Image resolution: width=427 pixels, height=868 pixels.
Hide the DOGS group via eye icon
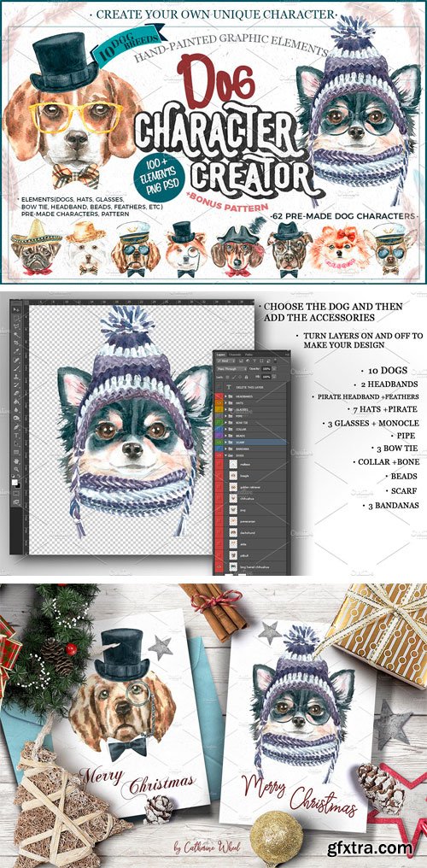(x=219, y=455)
